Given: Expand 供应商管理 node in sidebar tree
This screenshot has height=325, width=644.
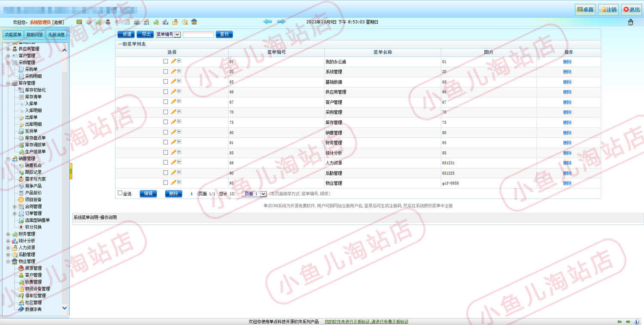Looking at the screenshot, I should [x=8, y=49].
